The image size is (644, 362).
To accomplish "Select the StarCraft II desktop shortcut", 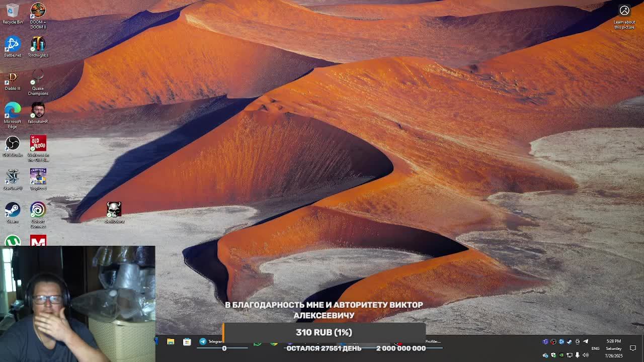I will (13, 180).
